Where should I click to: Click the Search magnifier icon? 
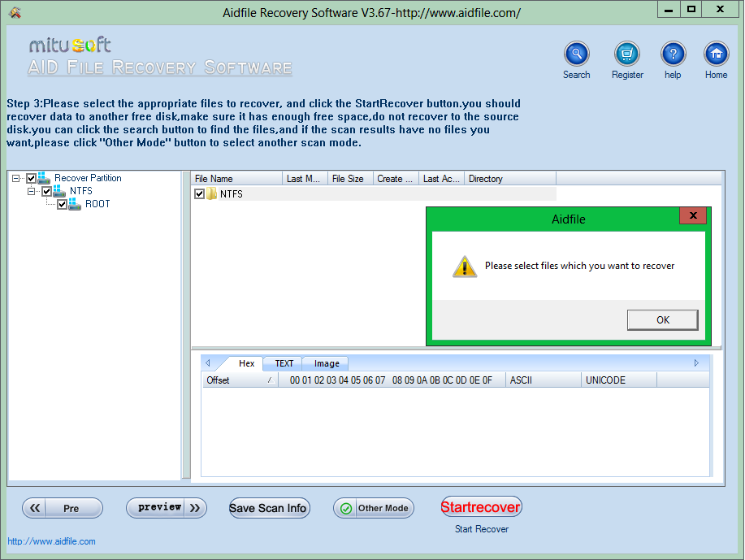coord(576,54)
